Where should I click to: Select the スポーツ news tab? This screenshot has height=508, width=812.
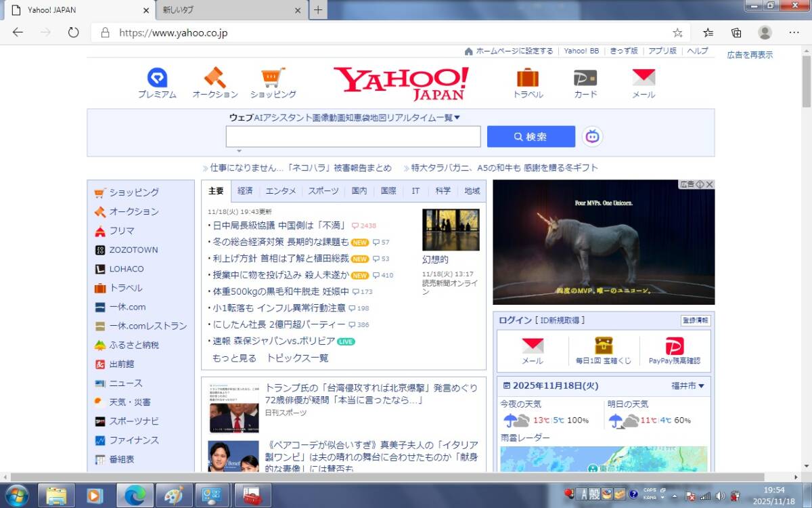323,191
